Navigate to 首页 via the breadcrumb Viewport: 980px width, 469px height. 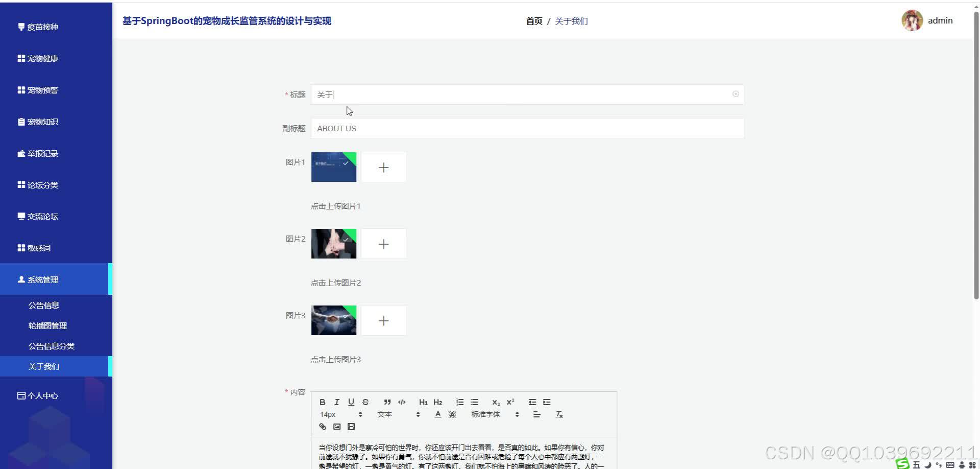pos(533,21)
